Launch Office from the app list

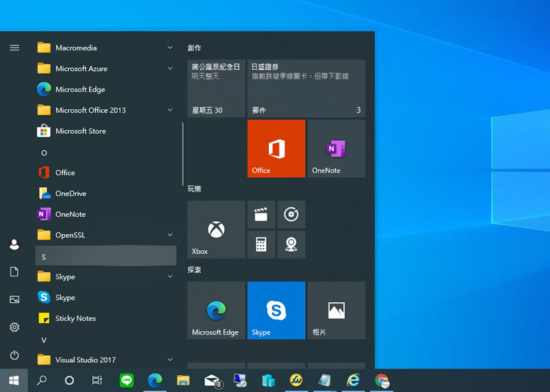[x=106, y=173]
